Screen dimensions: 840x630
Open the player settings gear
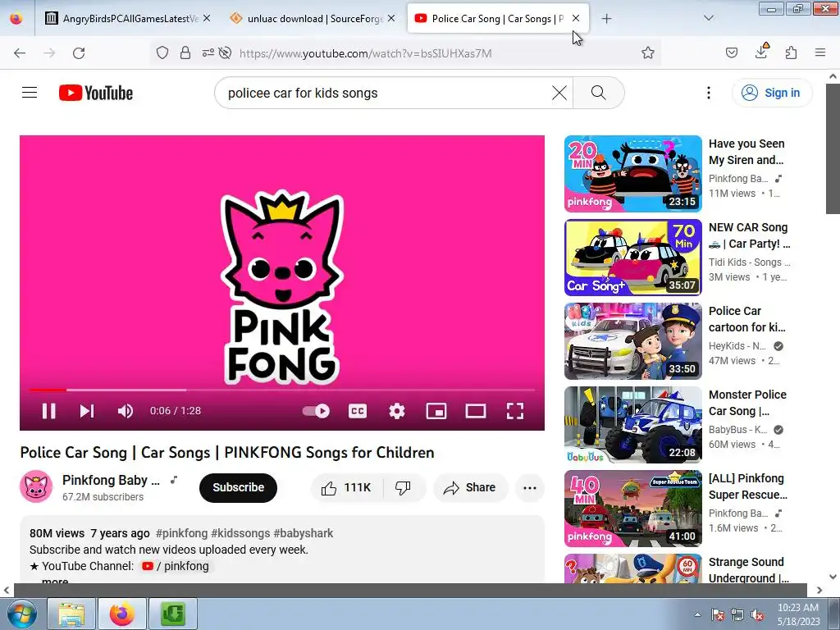click(397, 411)
